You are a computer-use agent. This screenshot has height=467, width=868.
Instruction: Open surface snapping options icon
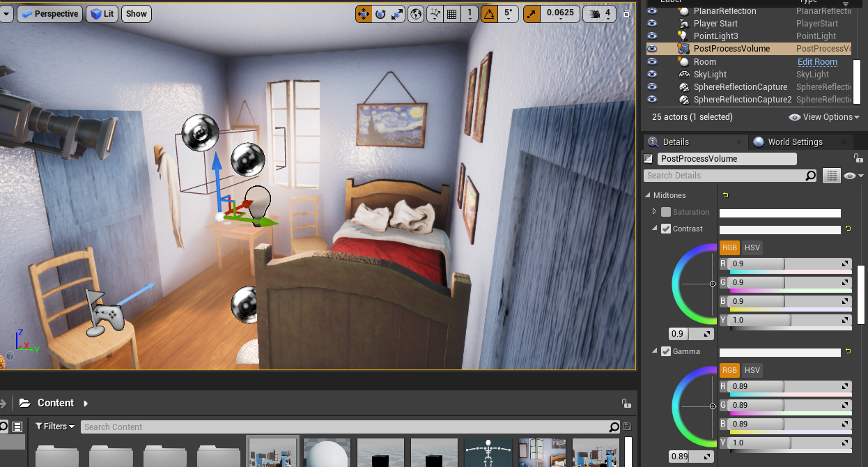click(435, 13)
